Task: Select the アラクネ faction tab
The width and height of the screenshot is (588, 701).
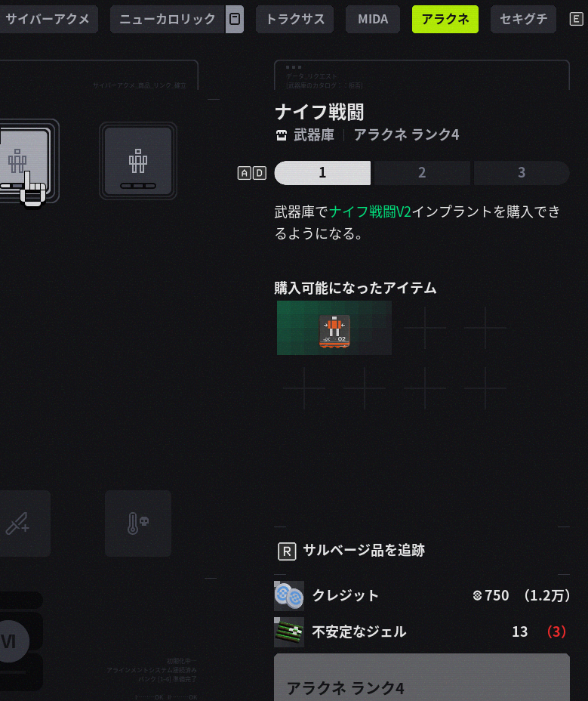Action: coord(445,19)
